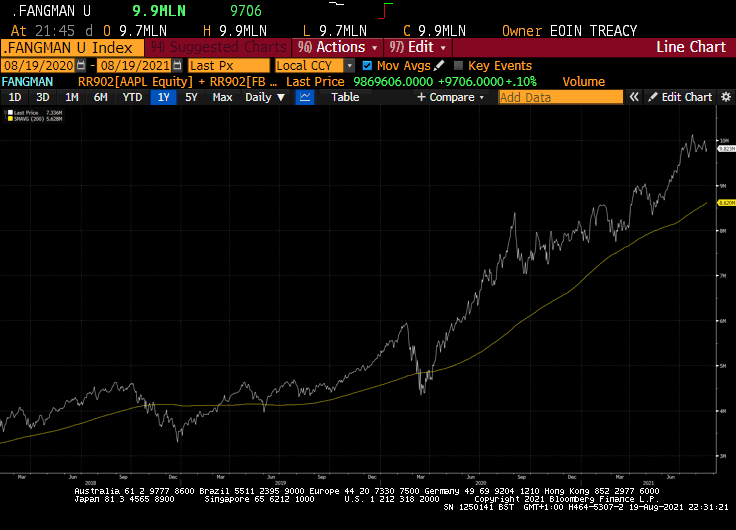Screen dimensions: 736x530
Task: Click the Volume label
Action: [583, 82]
